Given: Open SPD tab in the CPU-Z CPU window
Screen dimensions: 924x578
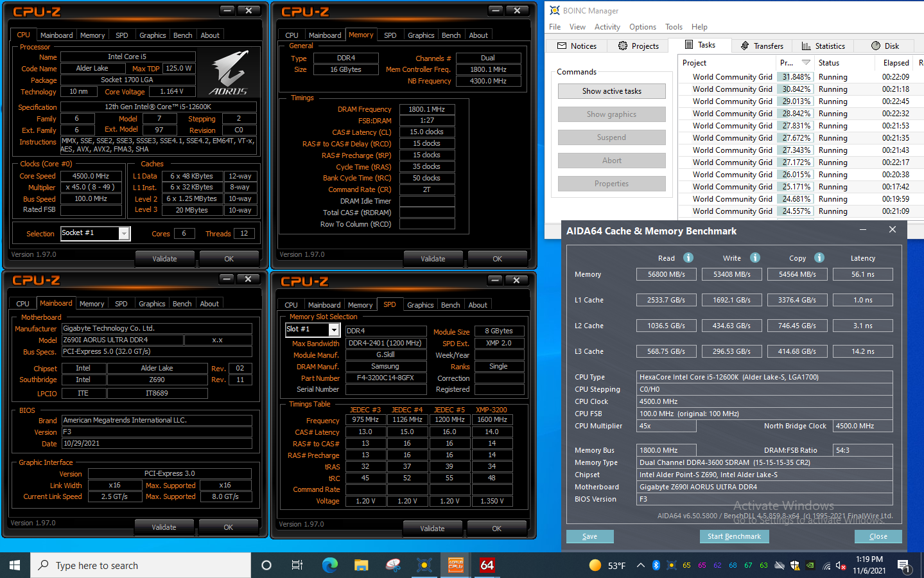Looking at the screenshot, I should pyautogui.click(x=122, y=35).
